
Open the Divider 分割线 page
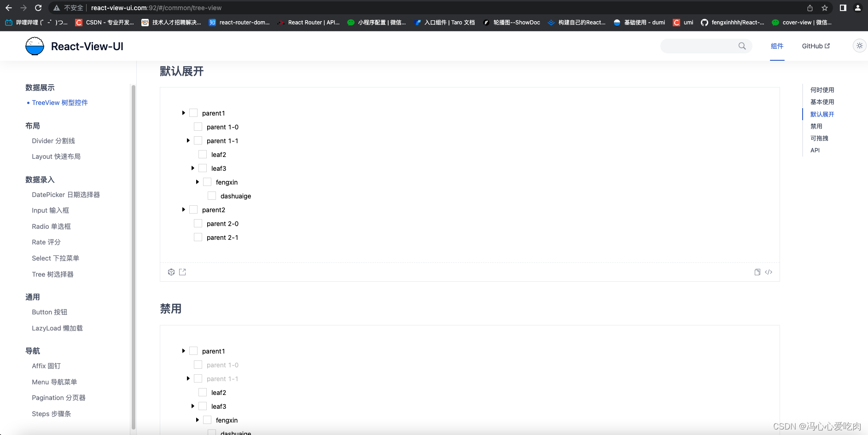pyautogui.click(x=53, y=141)
